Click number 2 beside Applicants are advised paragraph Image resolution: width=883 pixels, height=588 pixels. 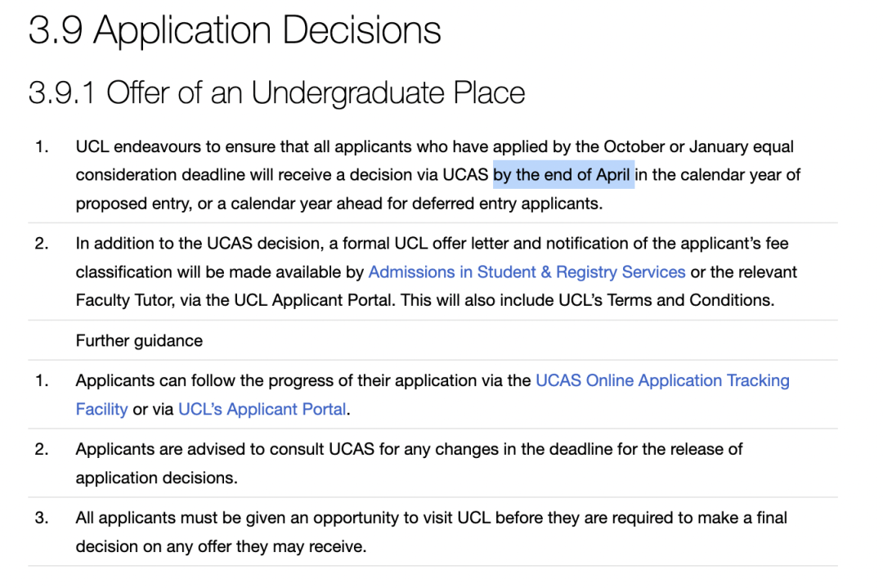[x=42, y=449]
